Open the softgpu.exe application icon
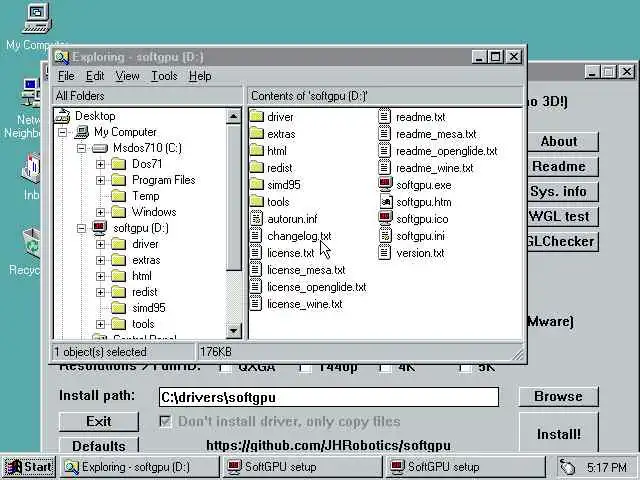 [x=385, y=184]
